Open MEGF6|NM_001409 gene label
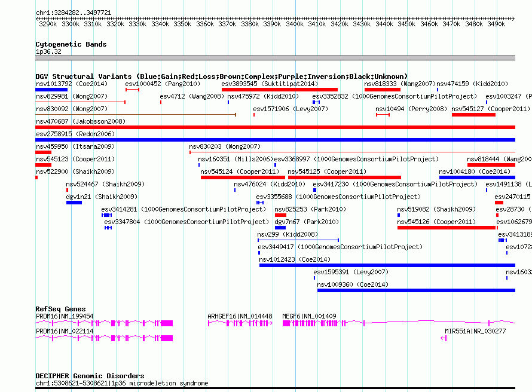The image size is (532, 392). [x=310, y=316]
